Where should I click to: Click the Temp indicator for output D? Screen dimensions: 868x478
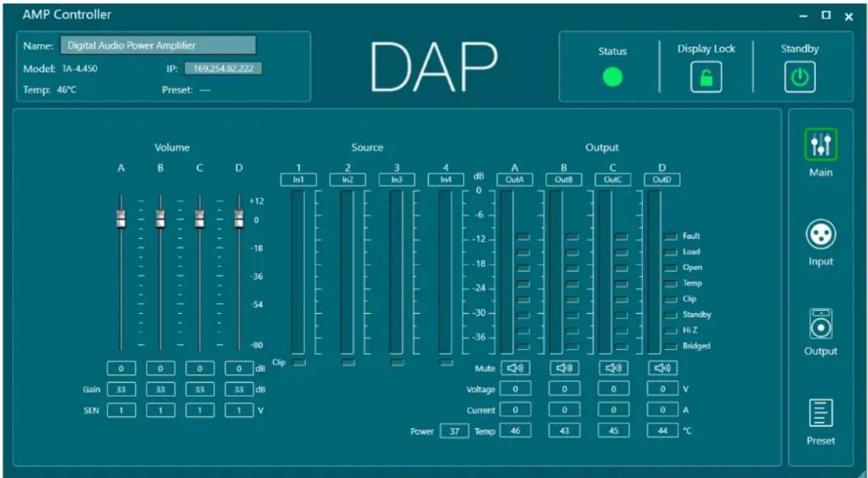(671, 283)
